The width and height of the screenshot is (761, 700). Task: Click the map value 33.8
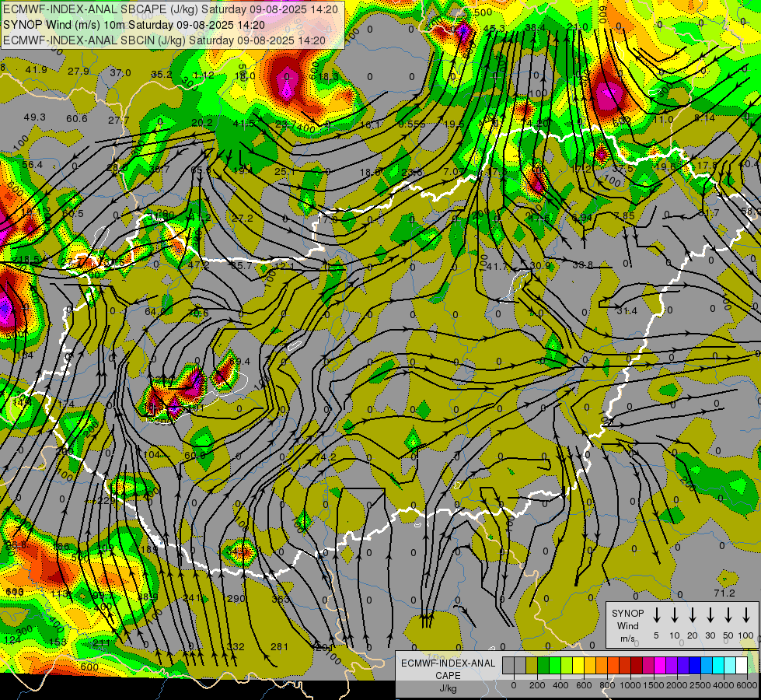583,264
